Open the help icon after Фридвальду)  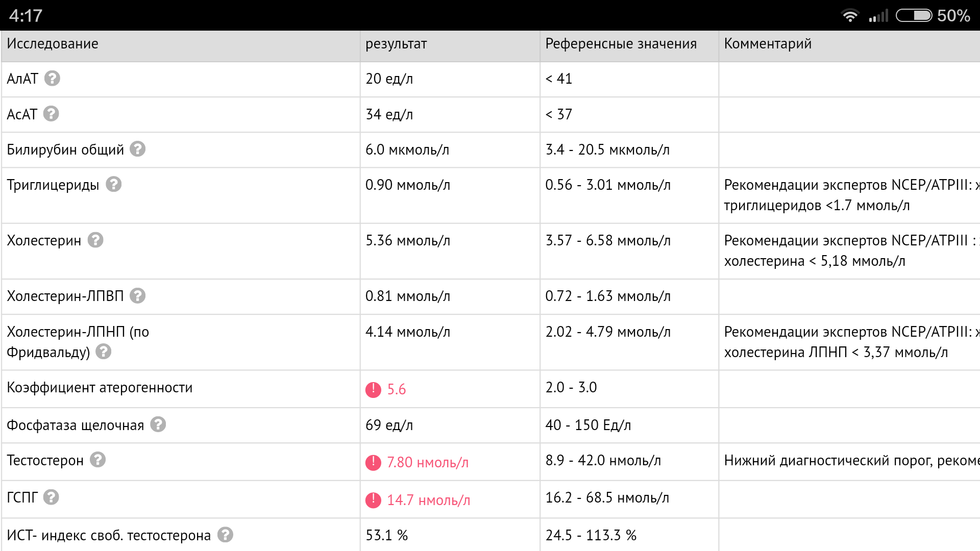[x=103, y=352]
